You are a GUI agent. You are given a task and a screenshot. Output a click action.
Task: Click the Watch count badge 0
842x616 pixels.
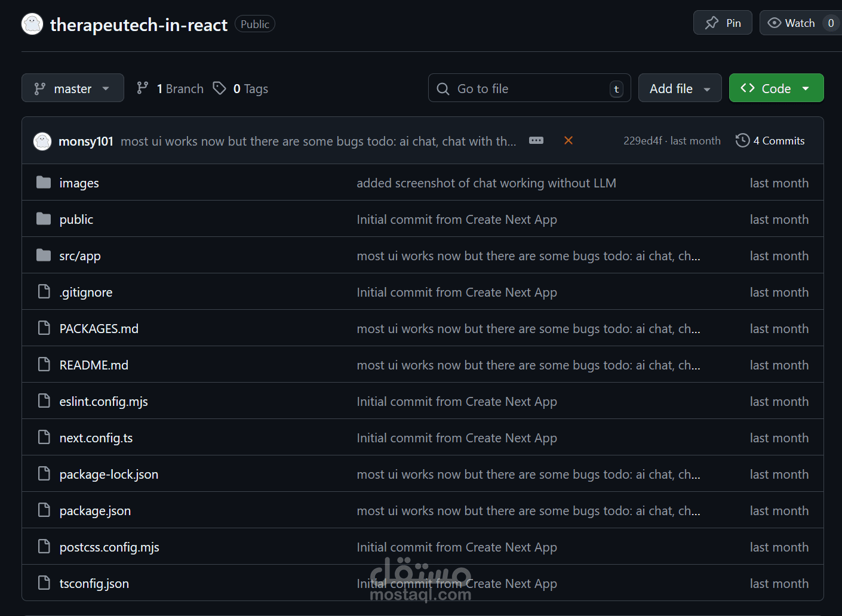coord(831,23)
